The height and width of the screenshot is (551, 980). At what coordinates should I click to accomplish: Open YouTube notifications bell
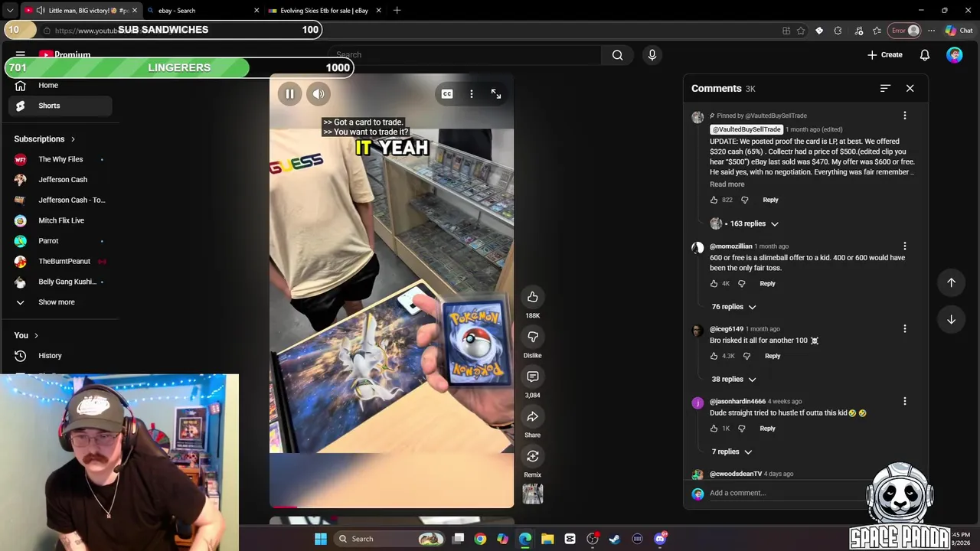click(925, 55)
